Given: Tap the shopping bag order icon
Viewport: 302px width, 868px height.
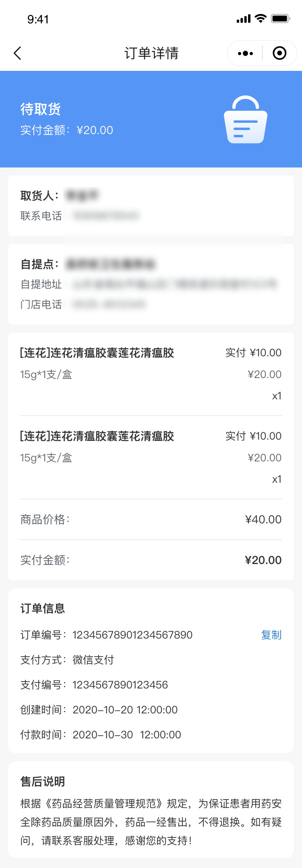Looking at the screenshot, I should click(246, 120).
